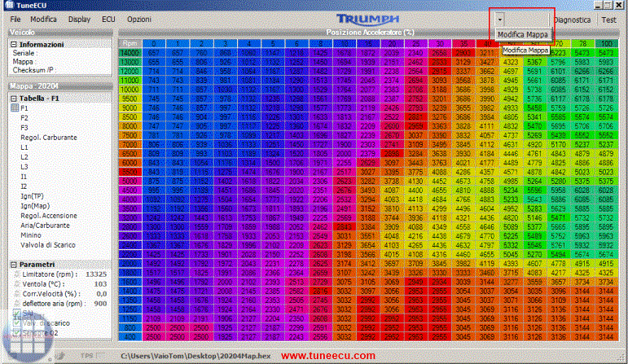Select the Ign(Map) table
This screenshot has width=628, height=364.
tap(35, 206)
